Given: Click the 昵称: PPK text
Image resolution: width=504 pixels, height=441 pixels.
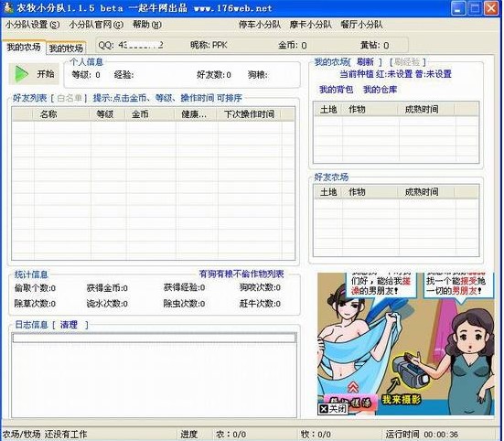Looking at the screenshot, I should 209,45.
